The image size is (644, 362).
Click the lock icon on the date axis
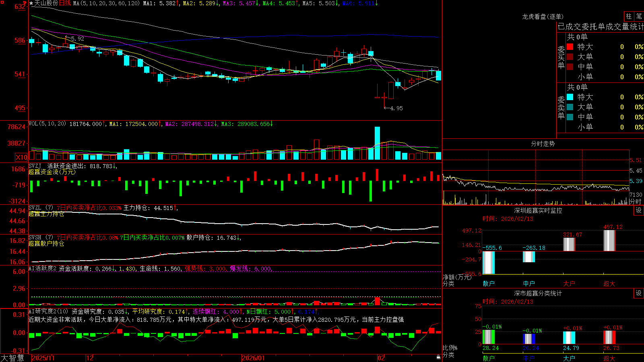[x=438, y=357]
